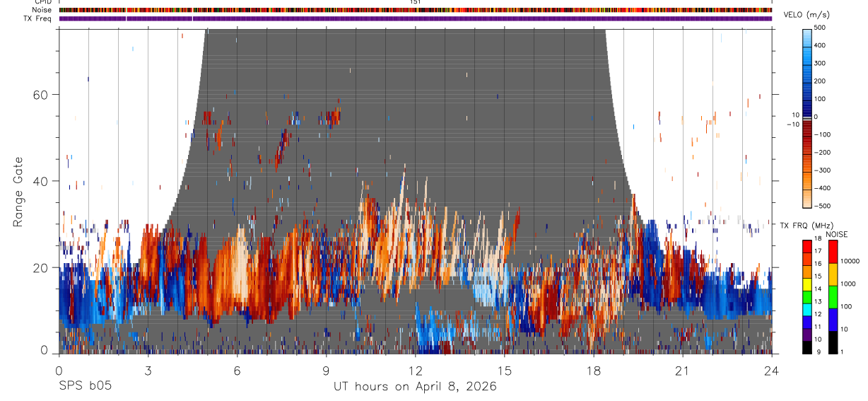Click the 'SPS b05' radar beam label
The width and height of the screenshot is (868, 401).
85,386
